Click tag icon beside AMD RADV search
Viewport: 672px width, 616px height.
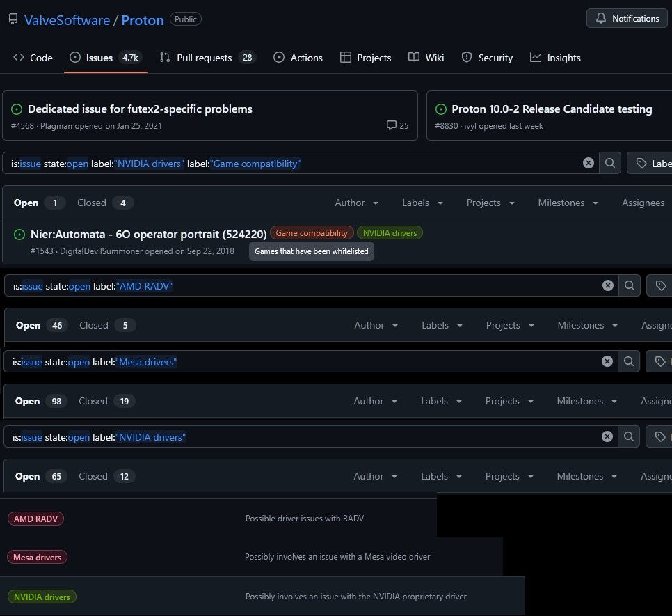(x=660, y=285)
